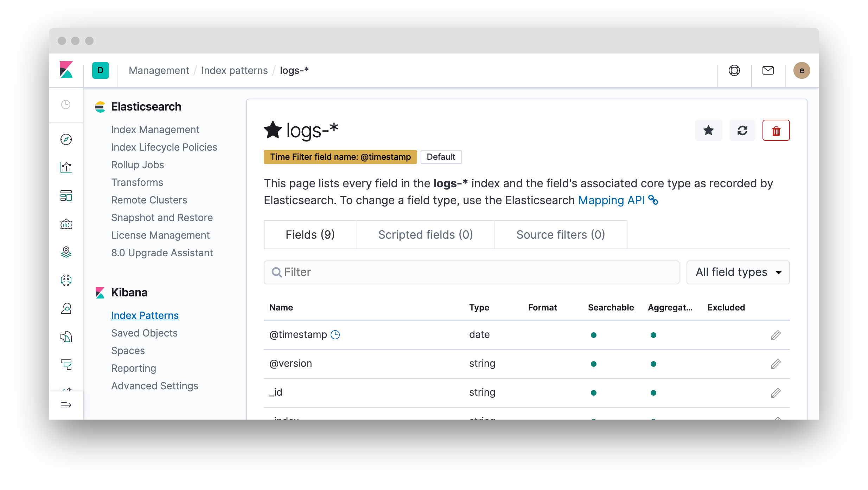Go to Saved Objects in Kibana
This screenshot has height=490, width=868.
(x=144, y=333)
